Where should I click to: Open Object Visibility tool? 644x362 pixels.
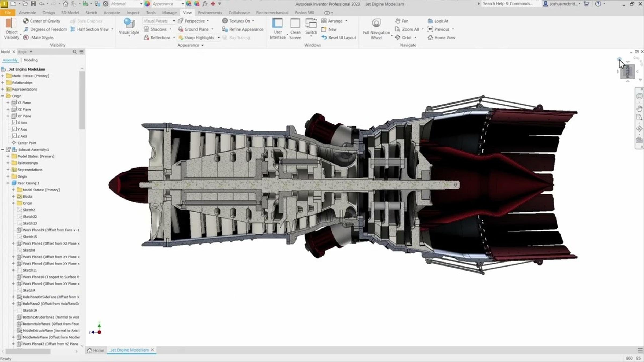click(x=12, y=29)
